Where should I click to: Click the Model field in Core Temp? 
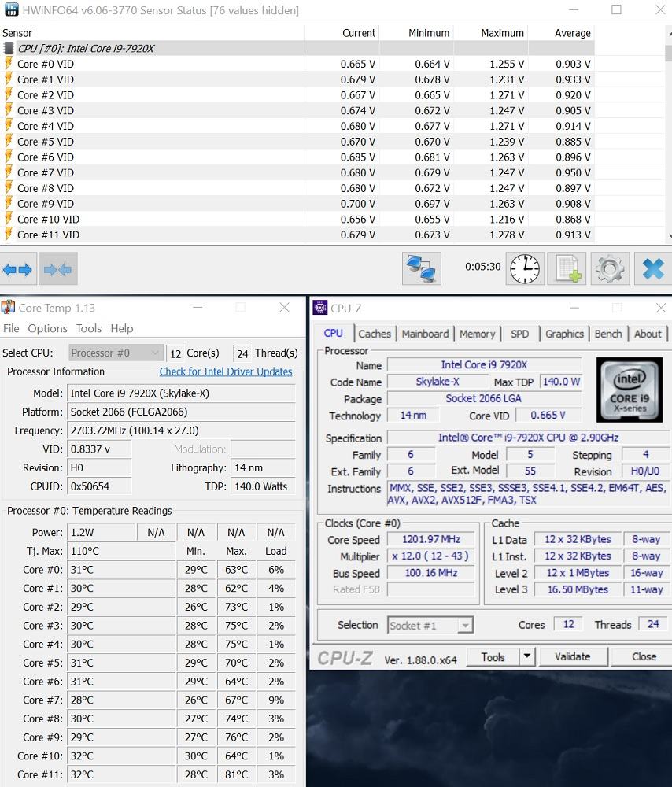[x=181, y=393]
